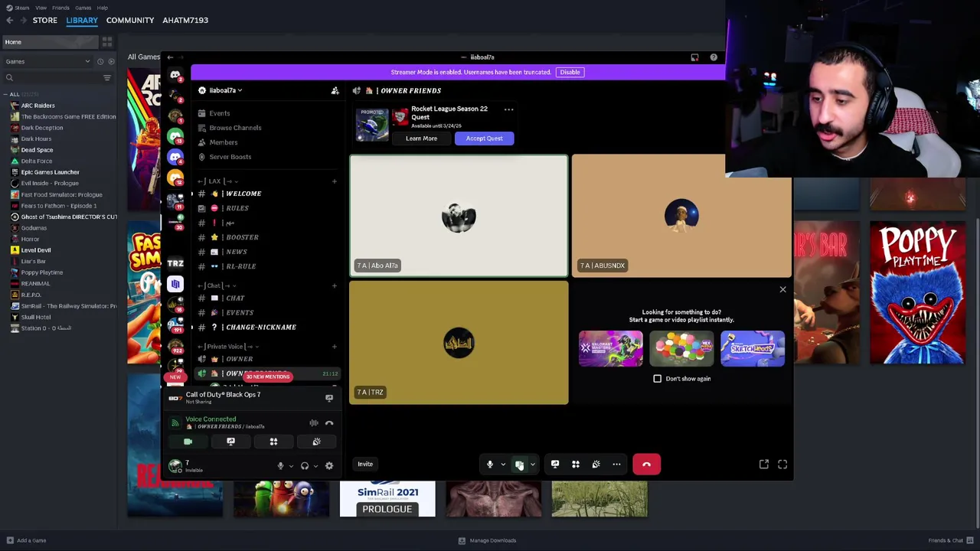Pop out the call window
This screenshot has width=980, height=551.
[x=764, y=465]
